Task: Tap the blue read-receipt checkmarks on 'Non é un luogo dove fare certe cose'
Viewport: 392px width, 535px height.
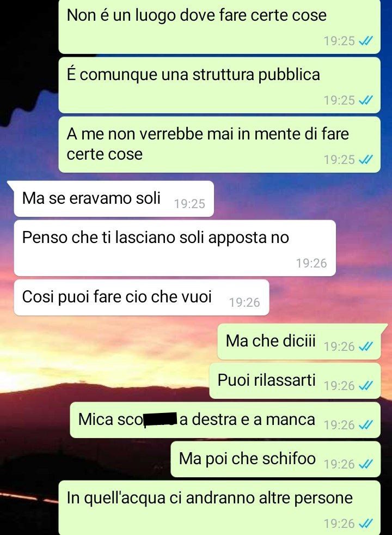Action: 366,41
